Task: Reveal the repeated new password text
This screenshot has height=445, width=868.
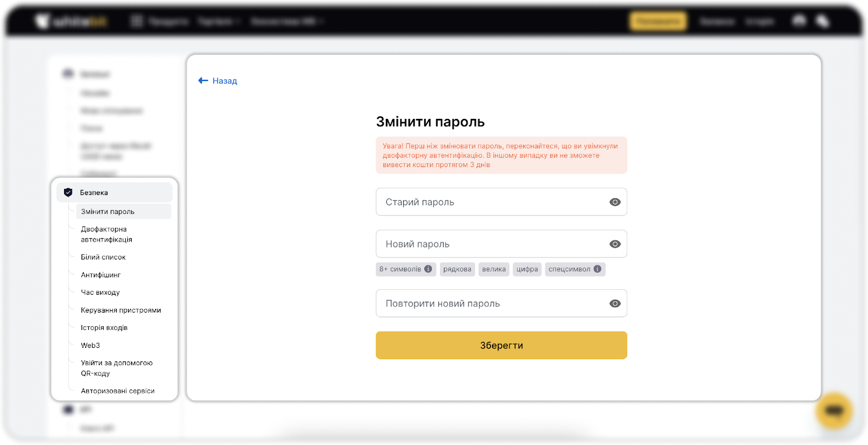Action: [x=615, y=304]
